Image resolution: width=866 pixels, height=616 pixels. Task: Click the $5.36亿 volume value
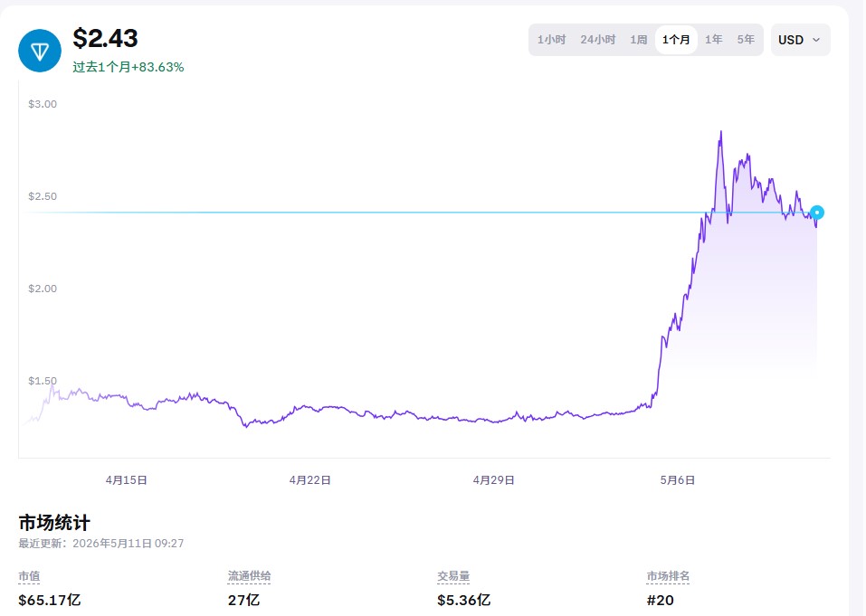(464, 600)
